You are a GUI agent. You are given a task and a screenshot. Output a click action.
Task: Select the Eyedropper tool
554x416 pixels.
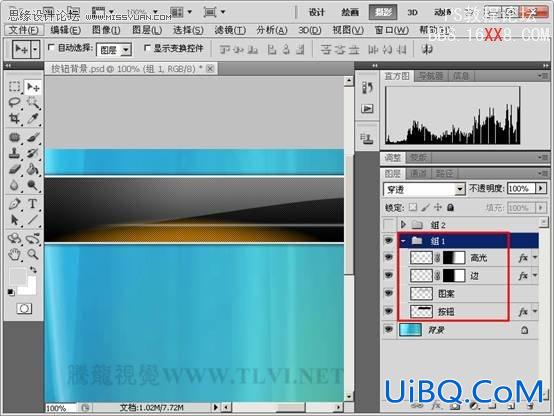pos(33,118)
